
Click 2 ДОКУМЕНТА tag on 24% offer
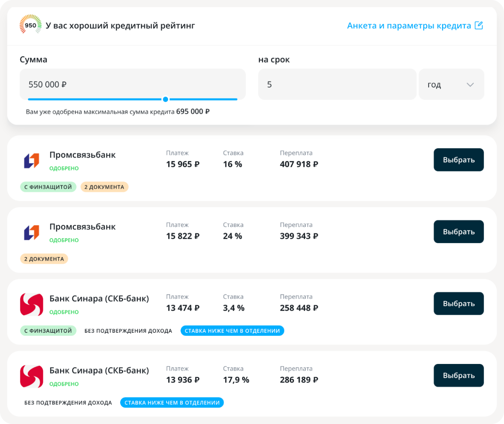point(44,259)
